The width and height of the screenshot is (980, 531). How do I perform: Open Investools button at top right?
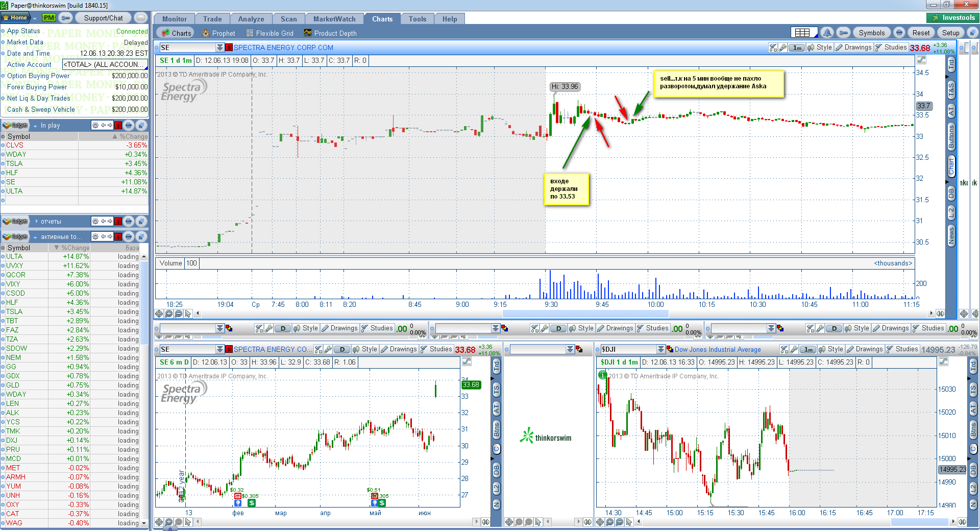(x=952, y=17)
